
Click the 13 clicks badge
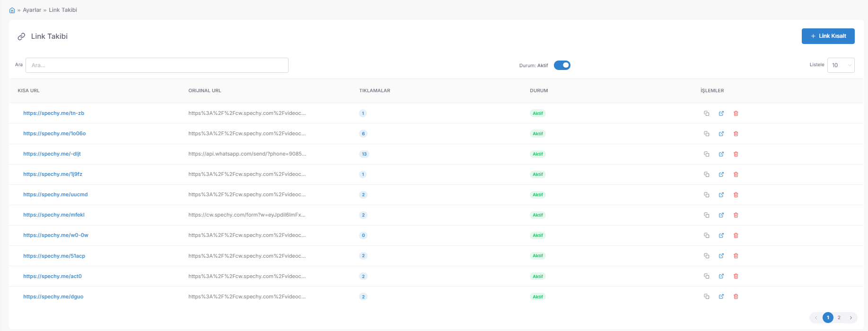click(364, 154)
